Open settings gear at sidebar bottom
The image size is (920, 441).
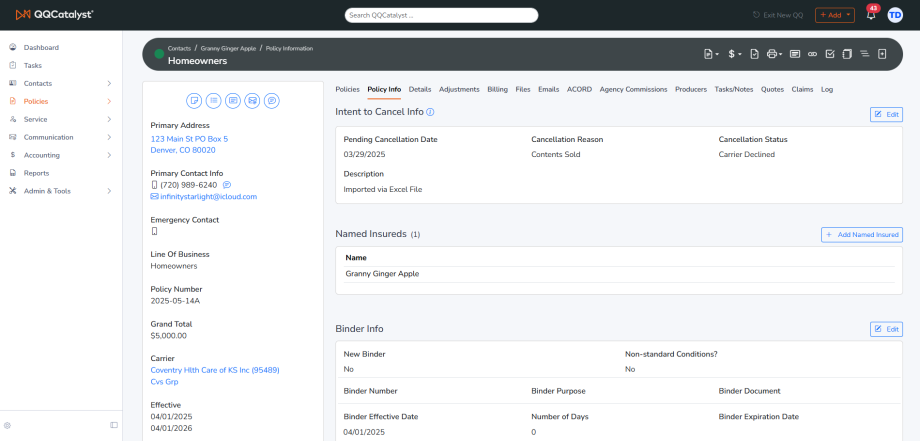(x=8, y=425)
